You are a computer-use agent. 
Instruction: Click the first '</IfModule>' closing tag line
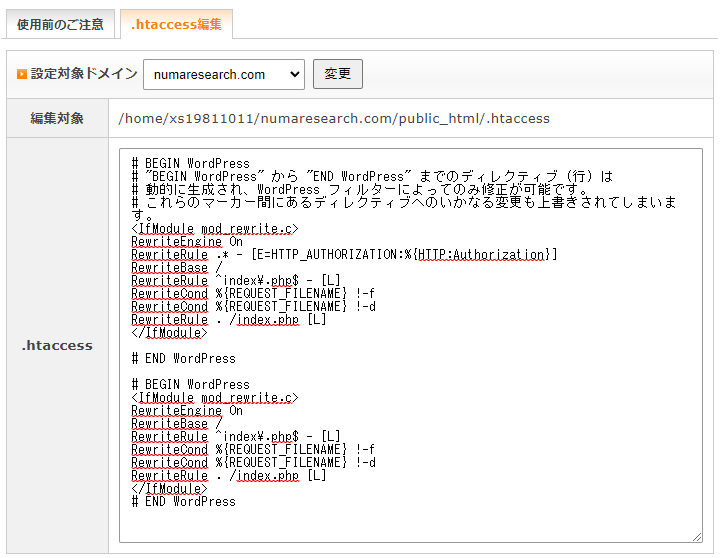point(169,332)
